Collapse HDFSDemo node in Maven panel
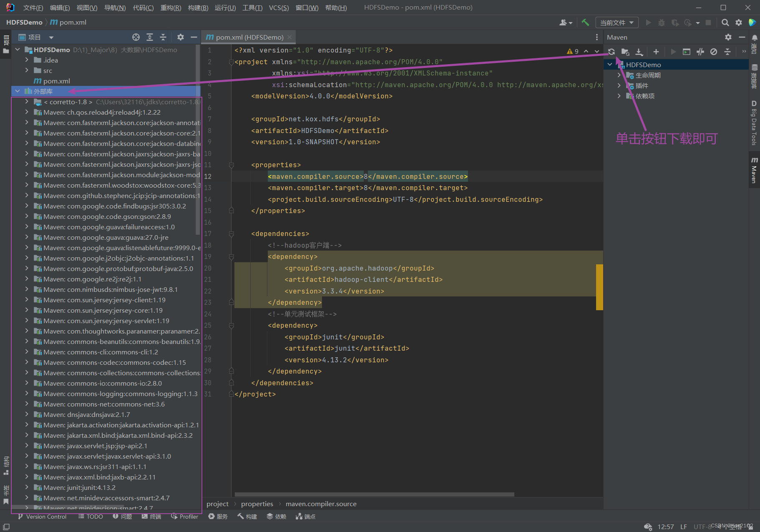The width and height of the screenshot is (760, 532). [x=610, y=65]
